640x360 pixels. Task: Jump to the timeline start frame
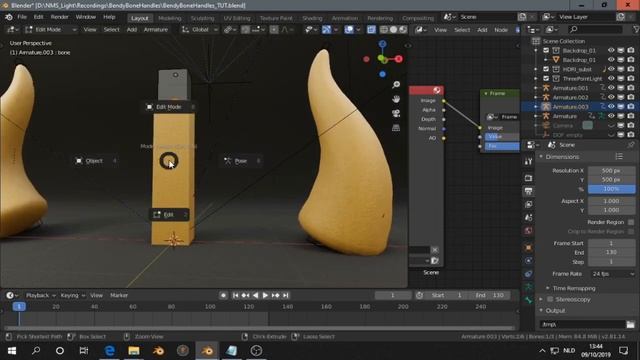coord(236,295)
